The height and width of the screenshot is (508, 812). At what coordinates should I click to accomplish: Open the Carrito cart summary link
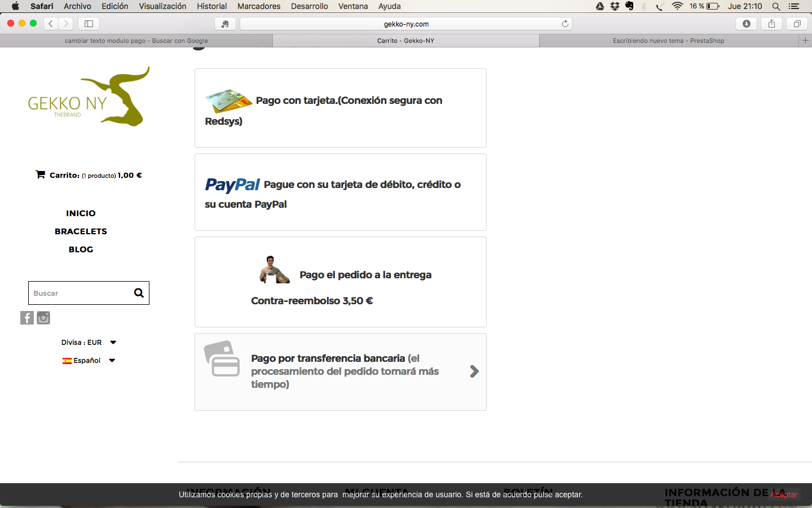tap(89, 175)
